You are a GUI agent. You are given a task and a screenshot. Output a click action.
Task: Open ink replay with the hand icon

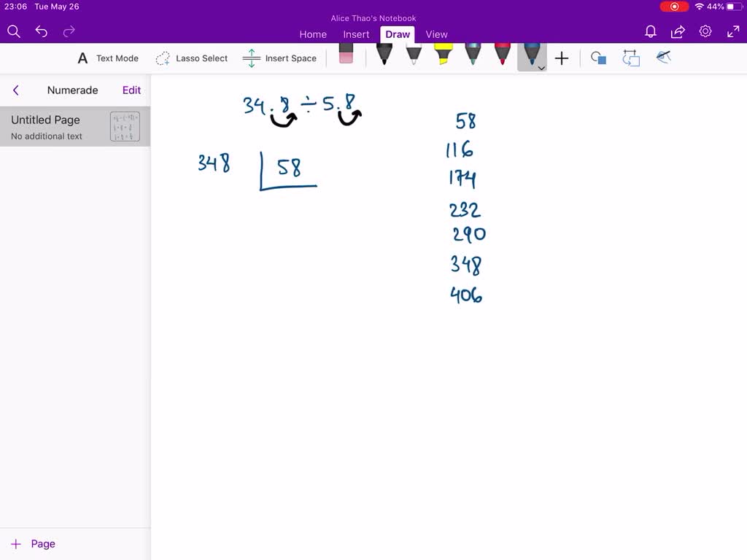tap(662, 57)
